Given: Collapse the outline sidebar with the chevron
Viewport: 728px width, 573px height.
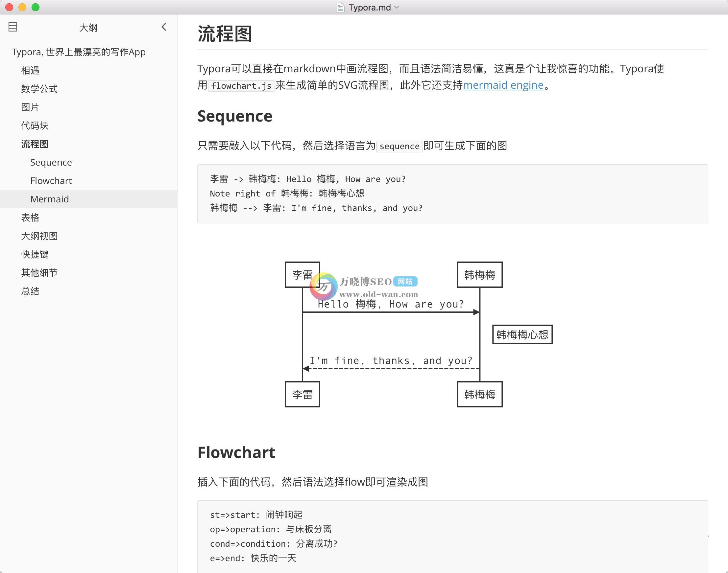Looking at the screenshot, I should 164,27.
